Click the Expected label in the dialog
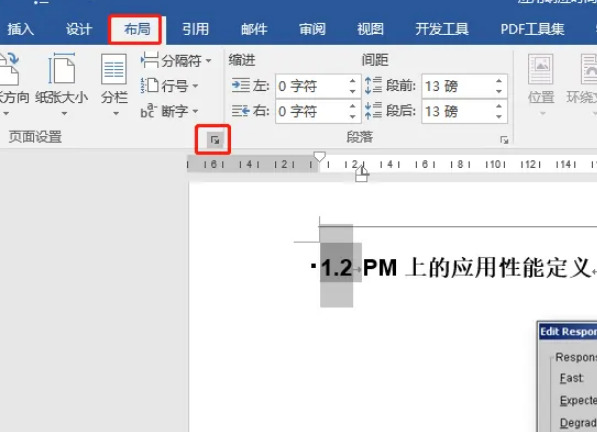The height and width of the screenshot is (432, 597). tap(578, 400)
